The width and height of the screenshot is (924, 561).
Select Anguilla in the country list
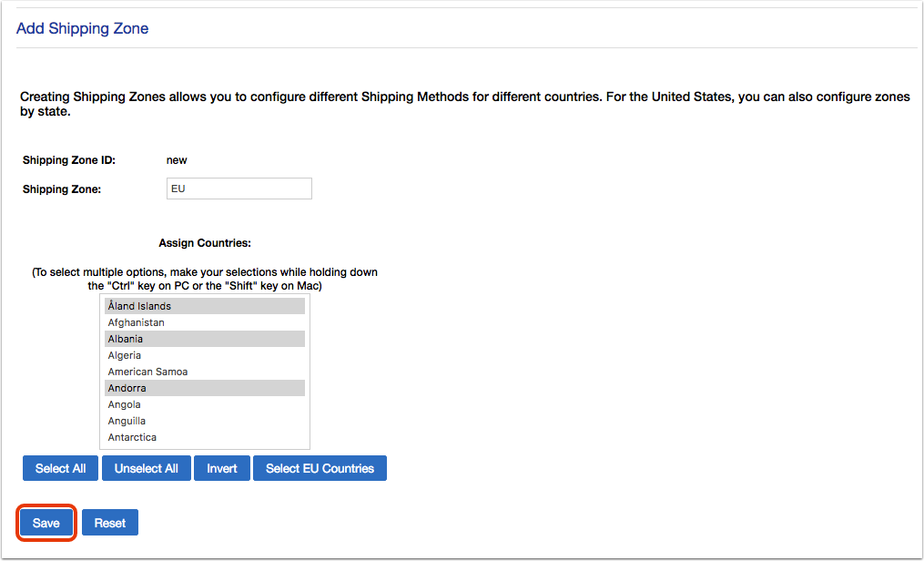(205, 421)
